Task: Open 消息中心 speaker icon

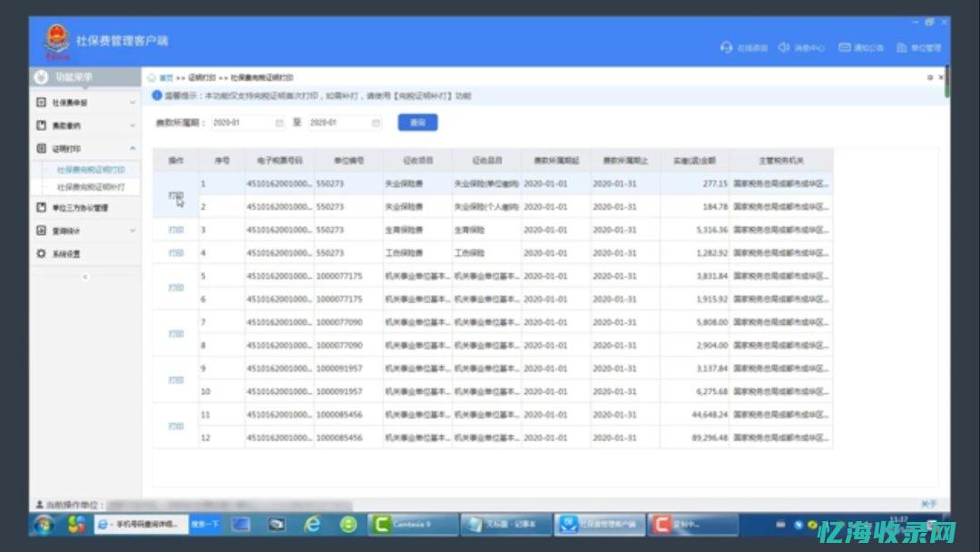Action: click(x=784, y=47)
